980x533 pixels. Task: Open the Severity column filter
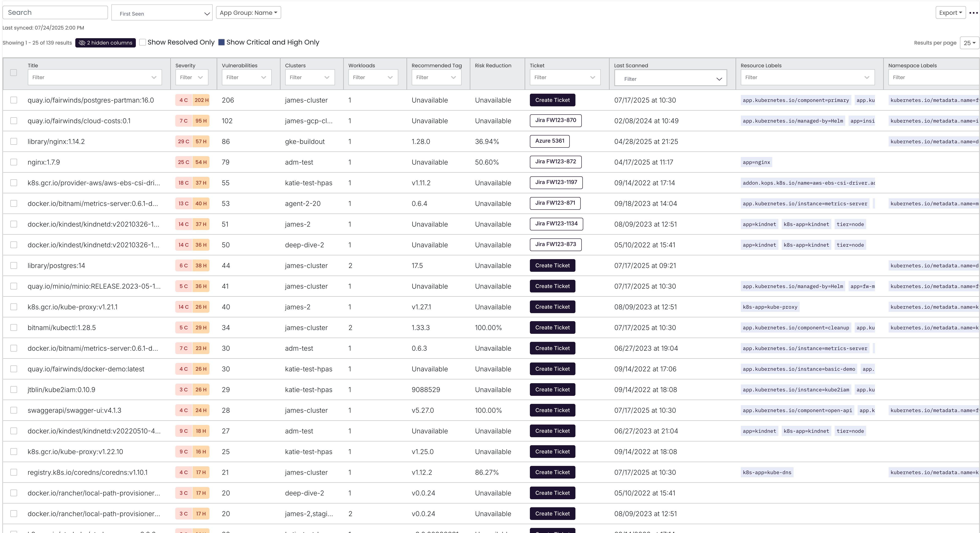coord(192,77)
